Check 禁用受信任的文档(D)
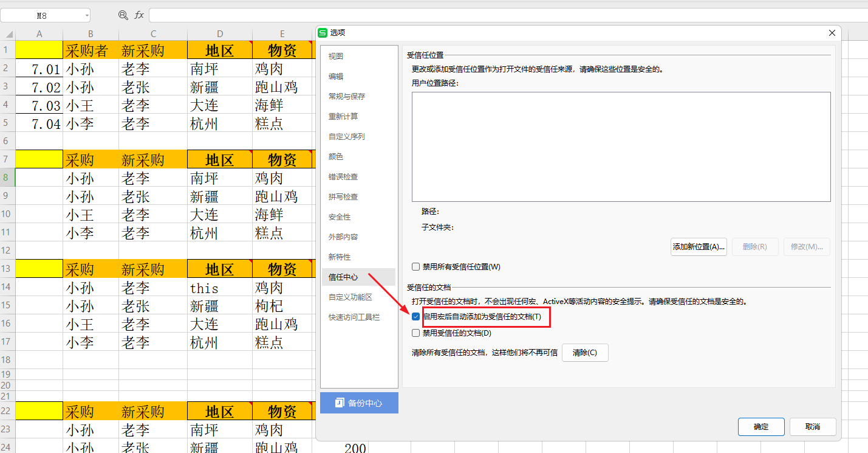This screenshot has height=453, width=868. tap(415, 333)
